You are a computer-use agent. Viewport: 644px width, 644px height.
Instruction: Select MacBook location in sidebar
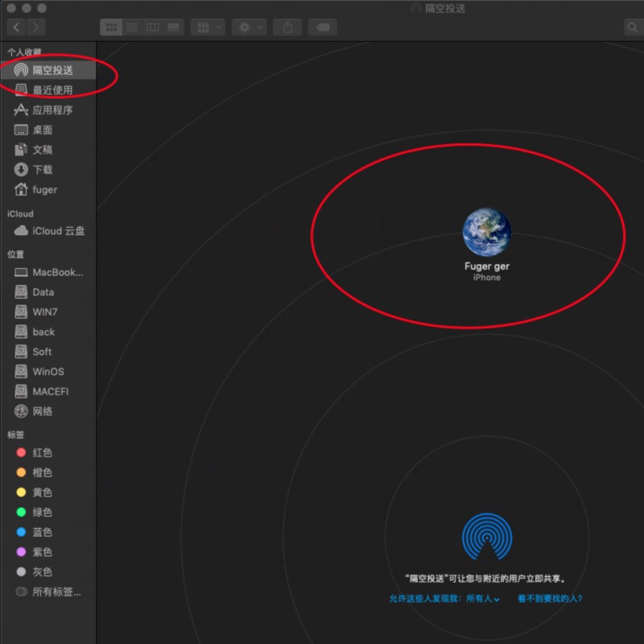click(x=48, y=272)
